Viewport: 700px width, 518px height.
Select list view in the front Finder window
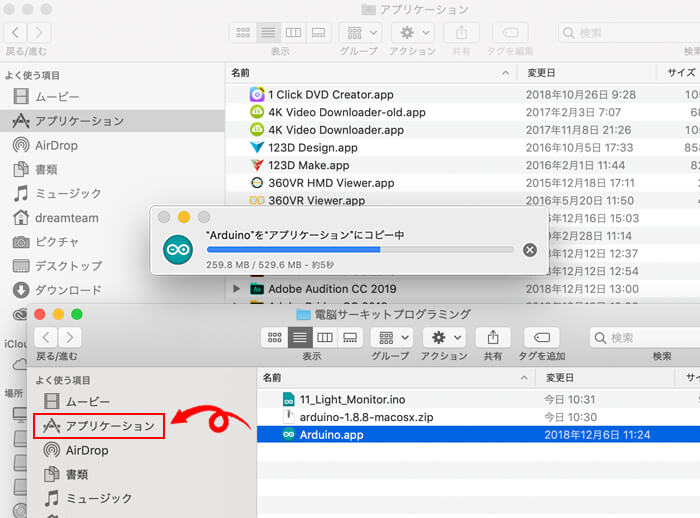tap(300, 337)
